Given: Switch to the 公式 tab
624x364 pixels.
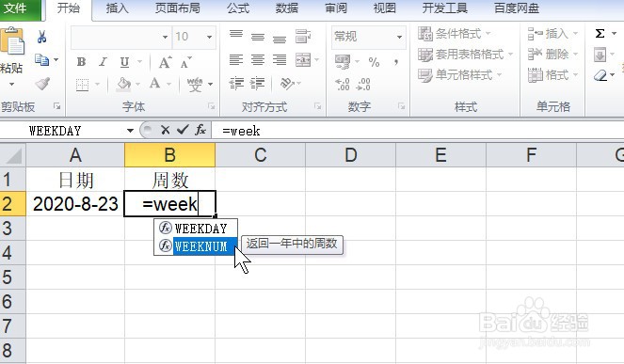Looking at the screenshot, I should (x=238, y=8).
